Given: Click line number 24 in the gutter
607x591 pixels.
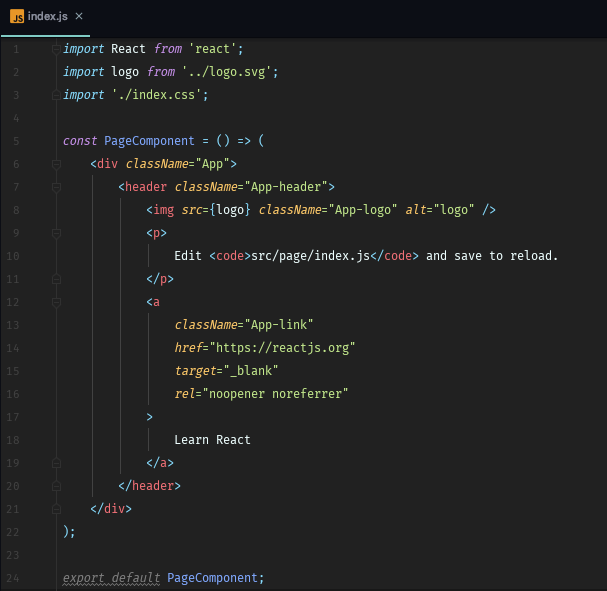Looking at the screenshot, I should point(13,578).
